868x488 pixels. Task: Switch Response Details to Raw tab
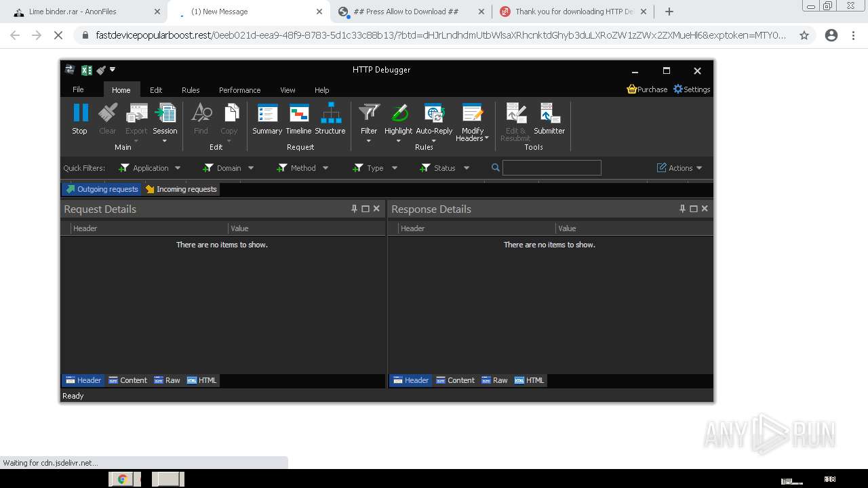(x=494, y=380)
